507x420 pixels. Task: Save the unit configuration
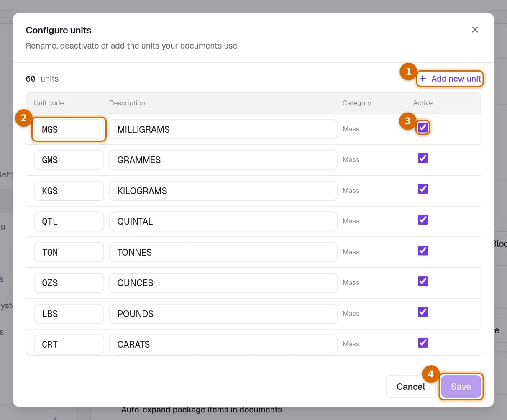tap(461, 387)
